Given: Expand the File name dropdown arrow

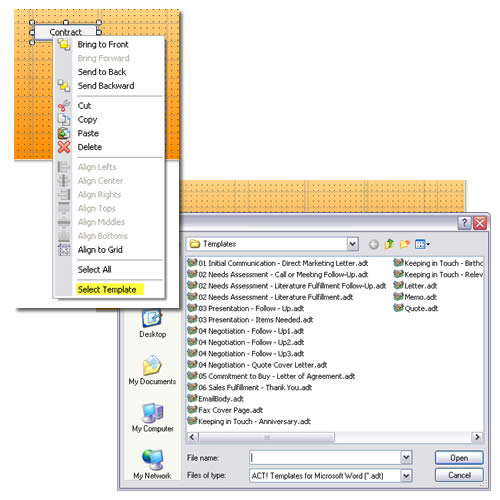Looking at the screenshot, I should point(406,457).
